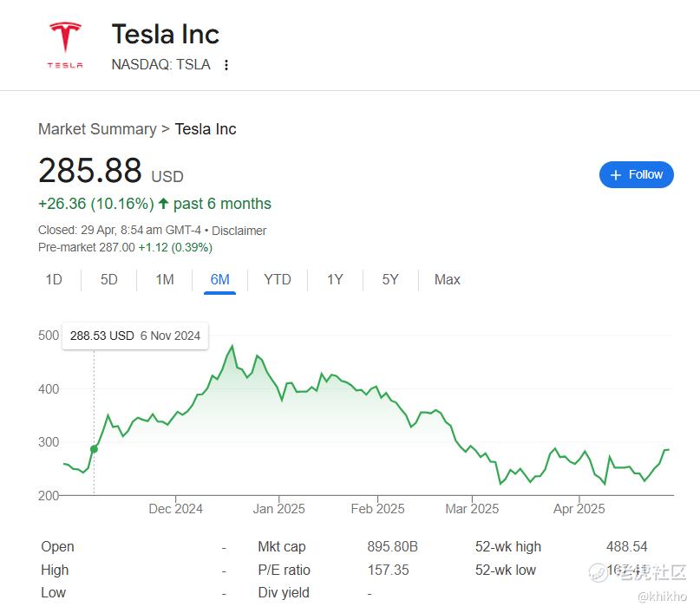Show year-to-date YTD chart
This screenshot has height=613, width=700.
click(278, 280)
